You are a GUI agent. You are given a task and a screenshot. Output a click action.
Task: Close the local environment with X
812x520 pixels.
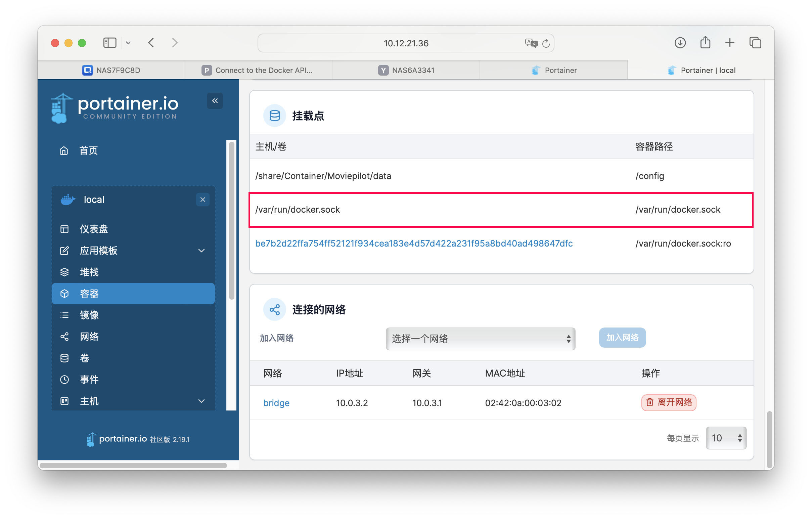[202, 200]
